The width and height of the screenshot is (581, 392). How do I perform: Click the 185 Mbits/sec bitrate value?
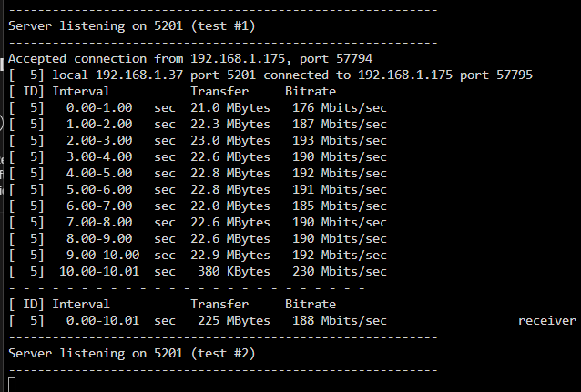(340, 206)
